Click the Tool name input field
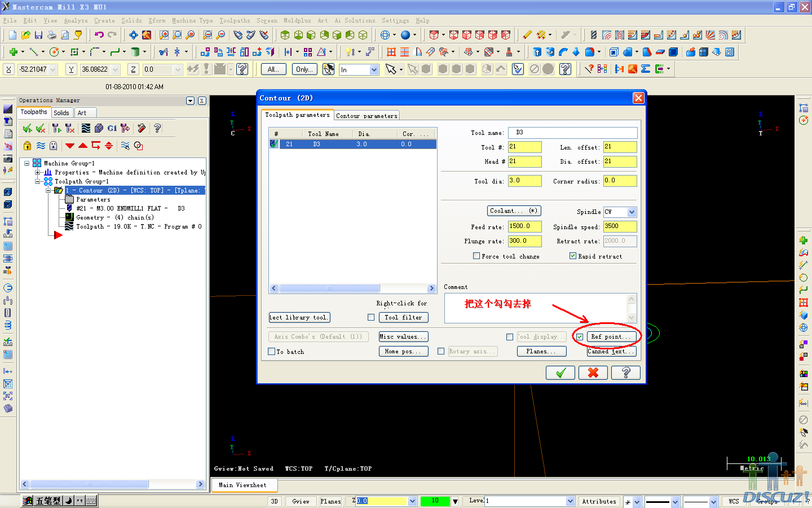This screenshot has height=508, width=812. (x=572, y=133)
